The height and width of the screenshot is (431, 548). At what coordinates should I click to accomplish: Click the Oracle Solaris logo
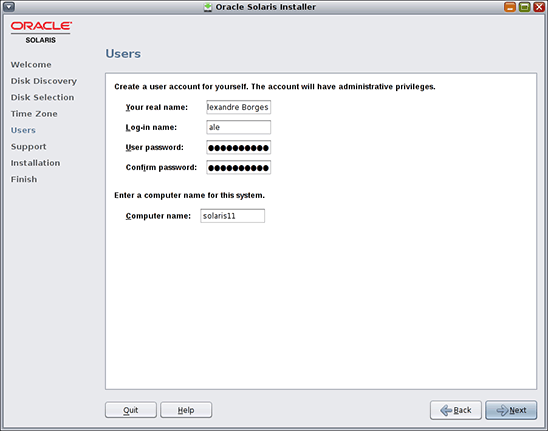pos(41,32)
